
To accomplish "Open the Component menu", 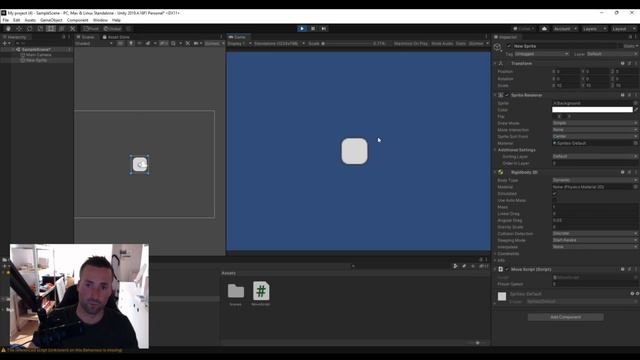I will [x=78, y=20].
